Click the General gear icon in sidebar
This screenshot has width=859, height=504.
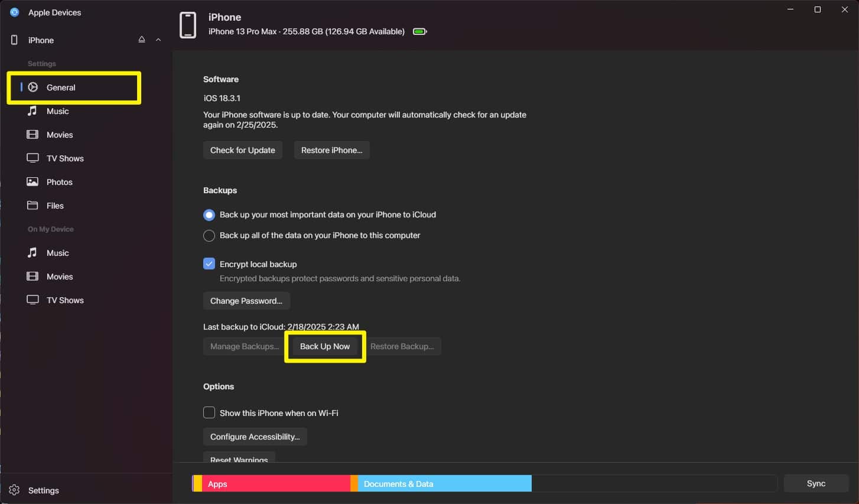33,87
